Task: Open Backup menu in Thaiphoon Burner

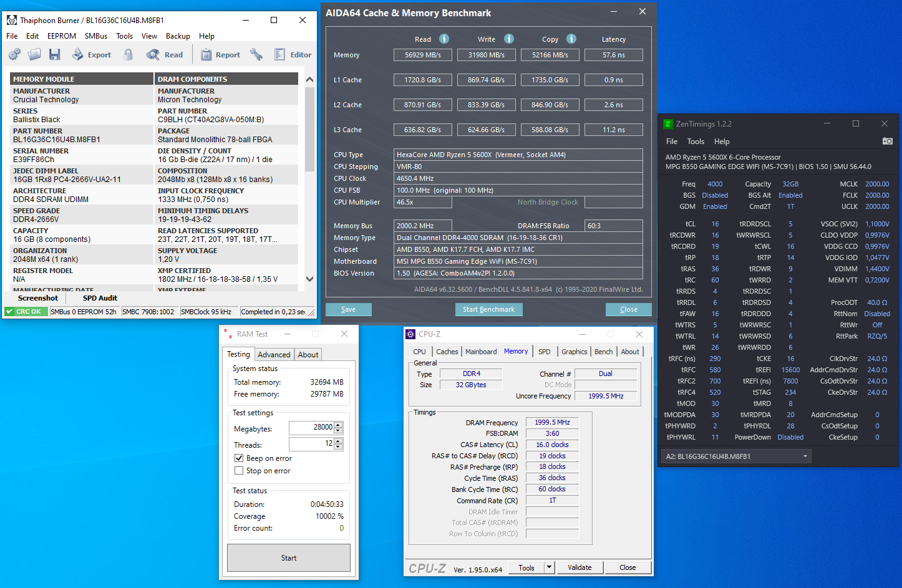Action: coord(178,36)
